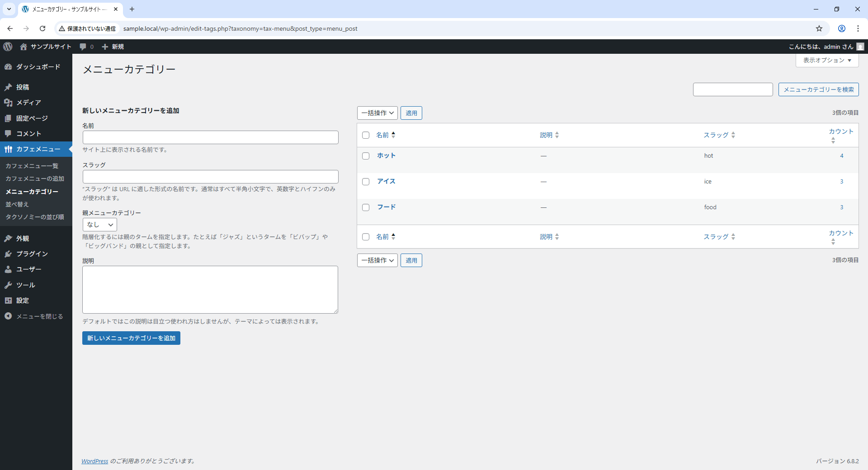Click the collapse arrow icon for メニューを閉じる
The image size is (868, 470).
[8, 316]
